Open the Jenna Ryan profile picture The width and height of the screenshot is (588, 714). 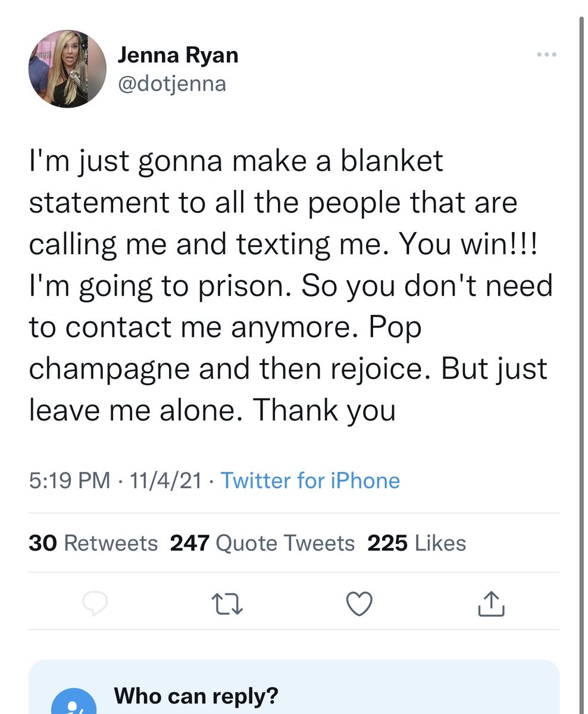coord(67,69)
